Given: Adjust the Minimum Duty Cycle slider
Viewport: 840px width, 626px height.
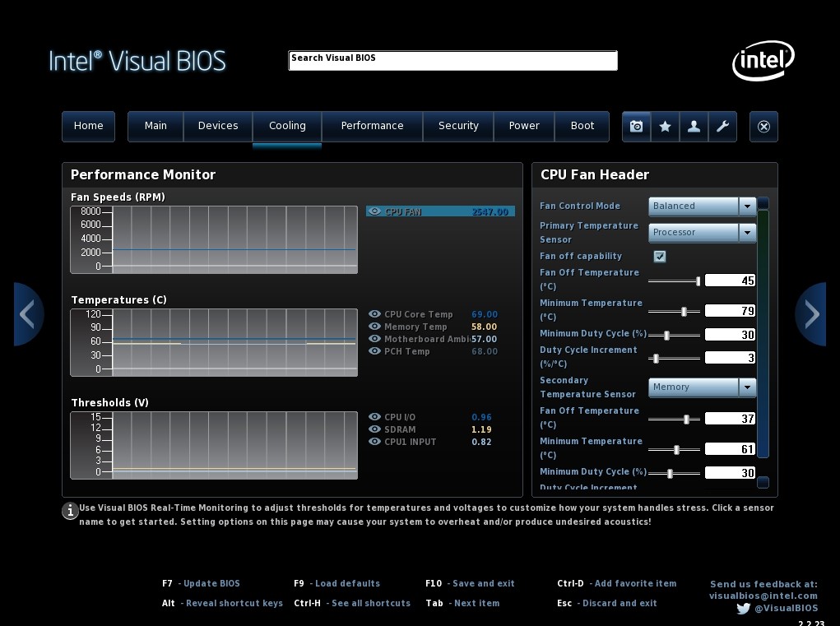Looking at the screenshot, I should click(666, 336).
